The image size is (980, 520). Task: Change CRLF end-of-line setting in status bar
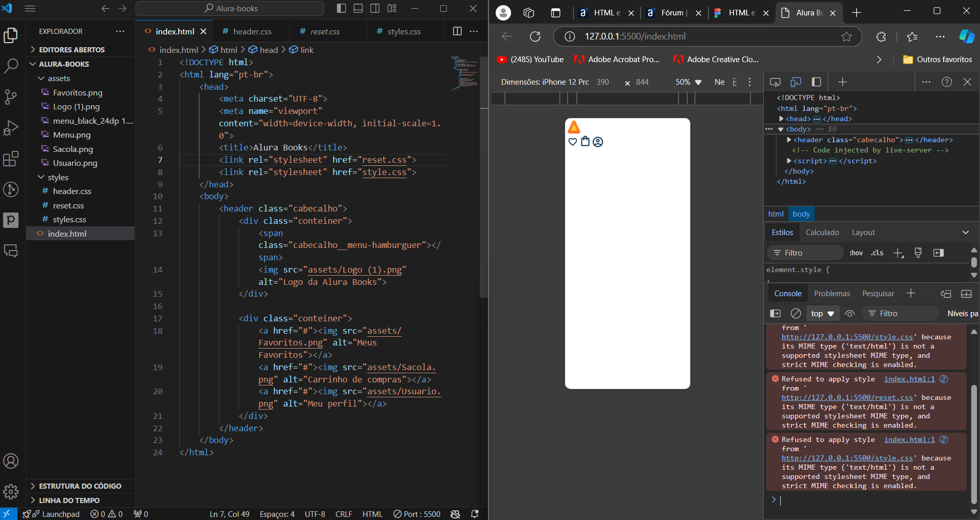tap(344, 514)
